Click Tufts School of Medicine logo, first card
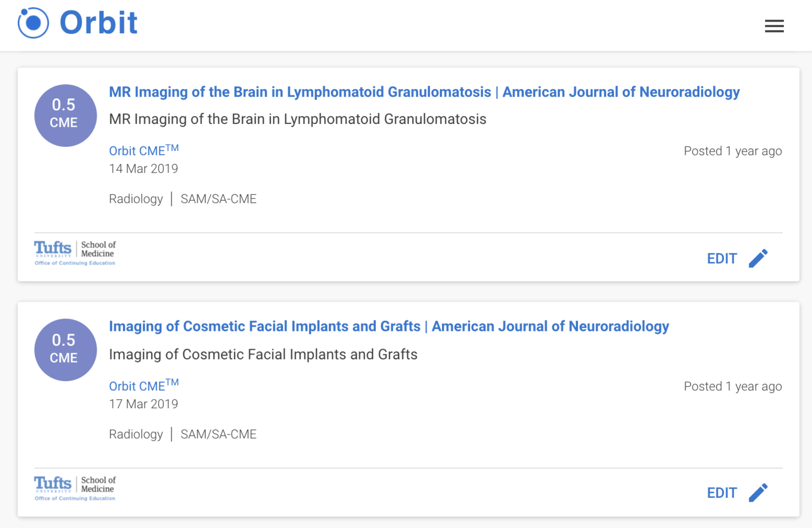This screenshot has width=812, height=528. coord(75,253)
